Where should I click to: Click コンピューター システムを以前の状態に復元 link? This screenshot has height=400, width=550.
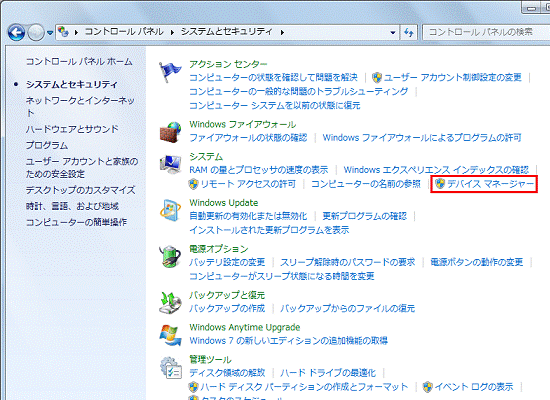pyautogui.click(x=275, y=106)
